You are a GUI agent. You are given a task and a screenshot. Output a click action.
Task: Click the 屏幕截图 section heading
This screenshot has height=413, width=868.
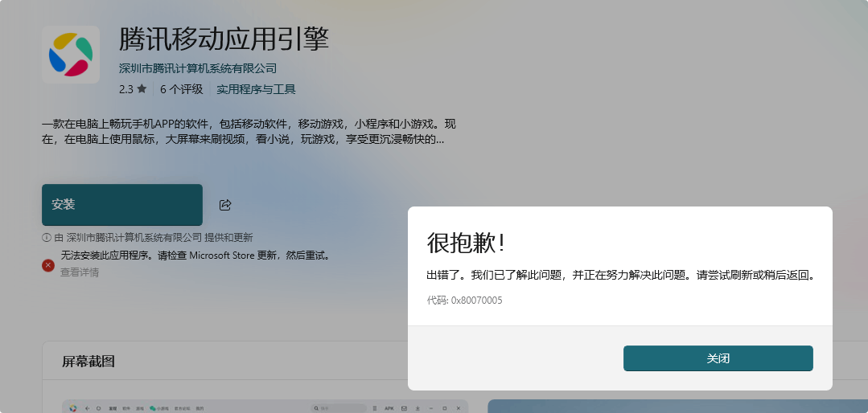tap(88, 362)
